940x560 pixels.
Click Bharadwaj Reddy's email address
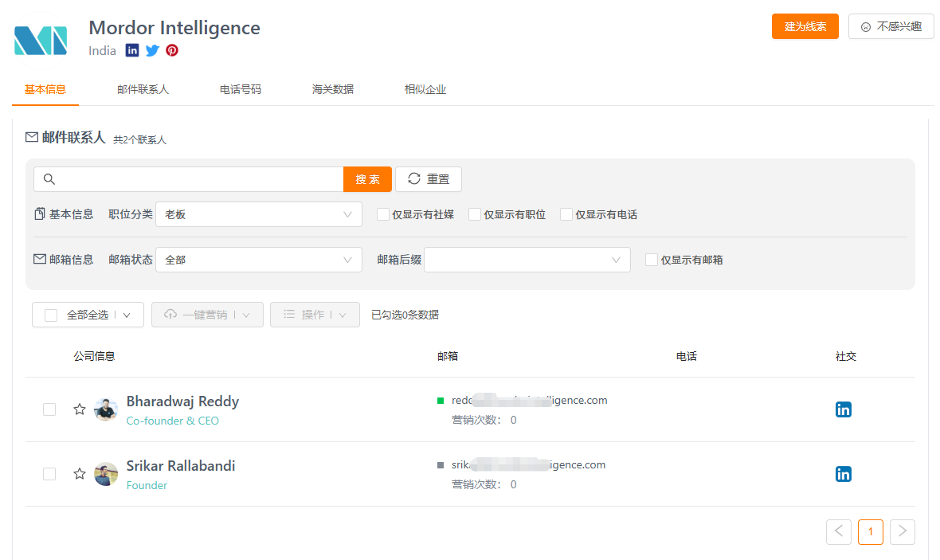530,400
